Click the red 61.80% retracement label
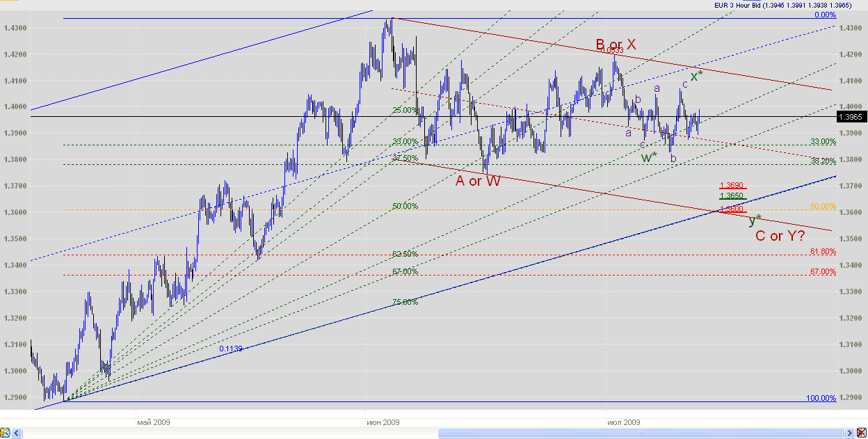The image size is (868, 439). click(x=823, y=251)
